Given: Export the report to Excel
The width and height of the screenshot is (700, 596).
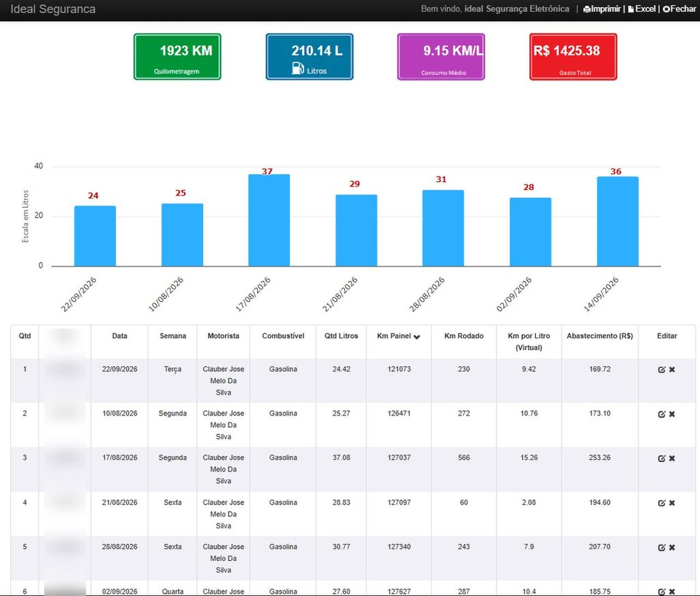Looking at the screenshot, I should (x=641, y=9).
